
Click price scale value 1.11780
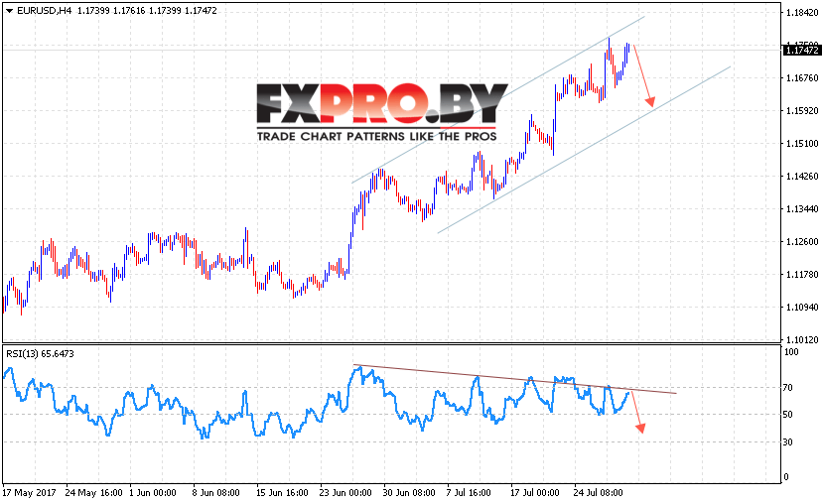802,274
